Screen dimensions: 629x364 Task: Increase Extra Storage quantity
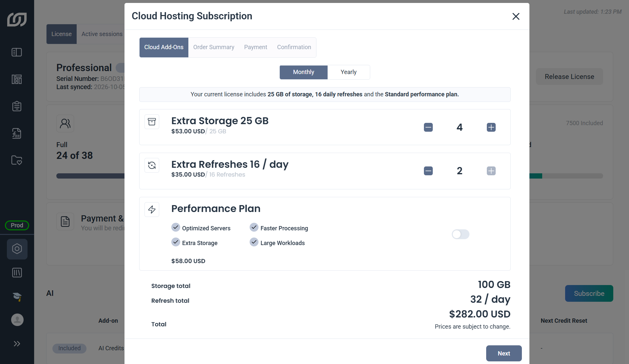491,127
